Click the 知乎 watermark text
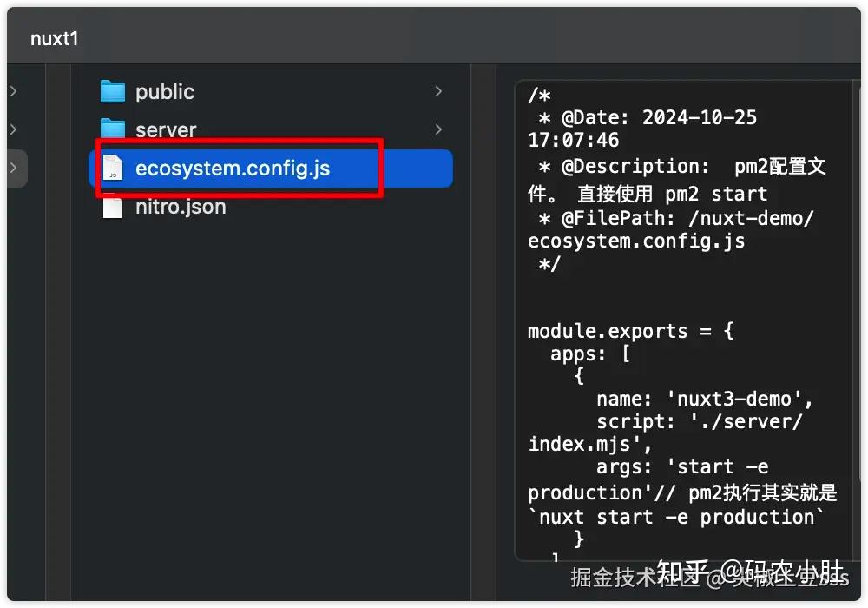Screen dimensions: 868x608 (x=682, y=572)
